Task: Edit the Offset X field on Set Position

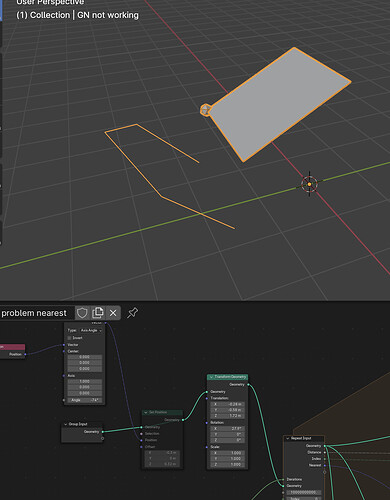Action: 162,452
